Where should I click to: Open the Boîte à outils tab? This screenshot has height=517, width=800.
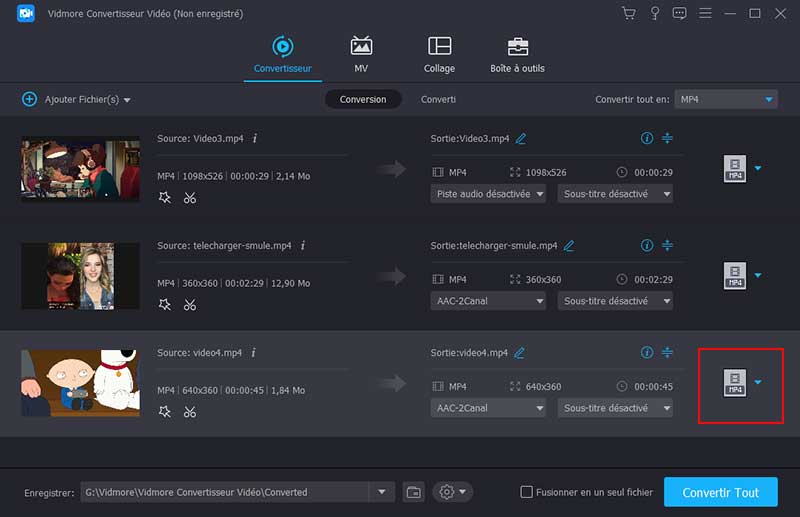click(517, 54)
